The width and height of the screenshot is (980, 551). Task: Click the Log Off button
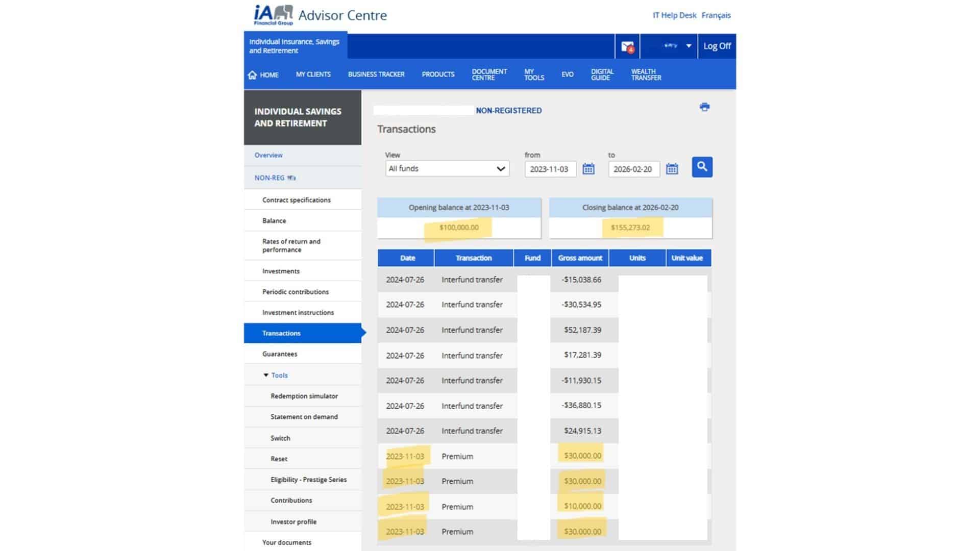[717, 46]
